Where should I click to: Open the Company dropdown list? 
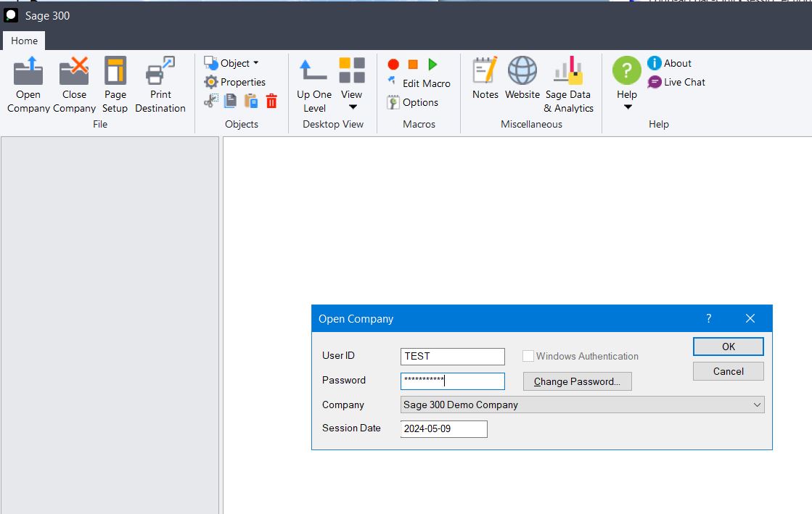tap(583, 405)
